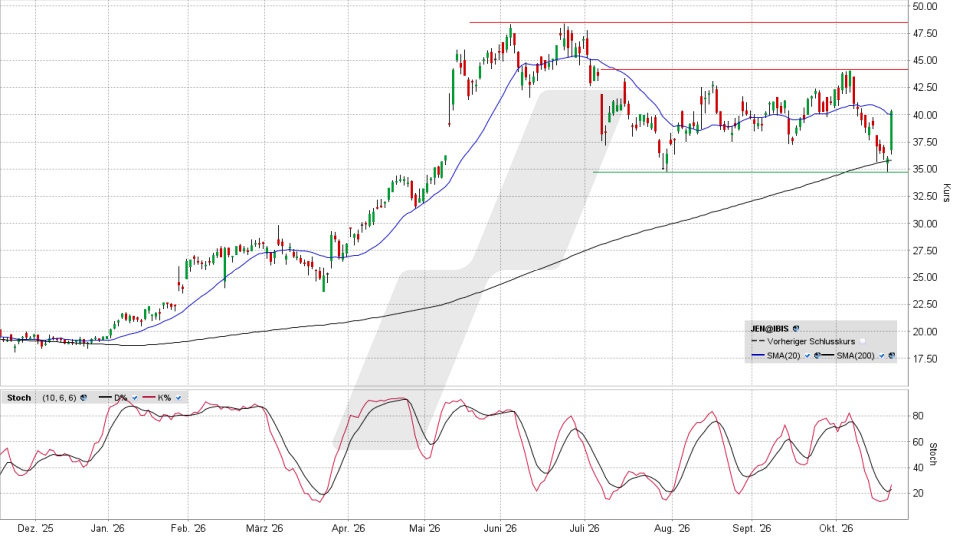Viewport: 960px width, 540px height.
Task: Open settings icon after SMA(20) checkbox
Action: point(817,355)
